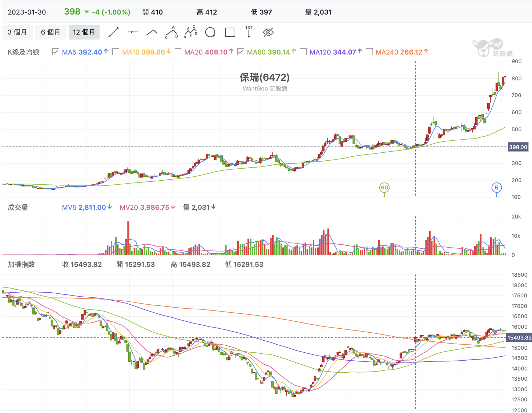
Task: Switch to the 6 個月 range tab
Action: (51, 32)
